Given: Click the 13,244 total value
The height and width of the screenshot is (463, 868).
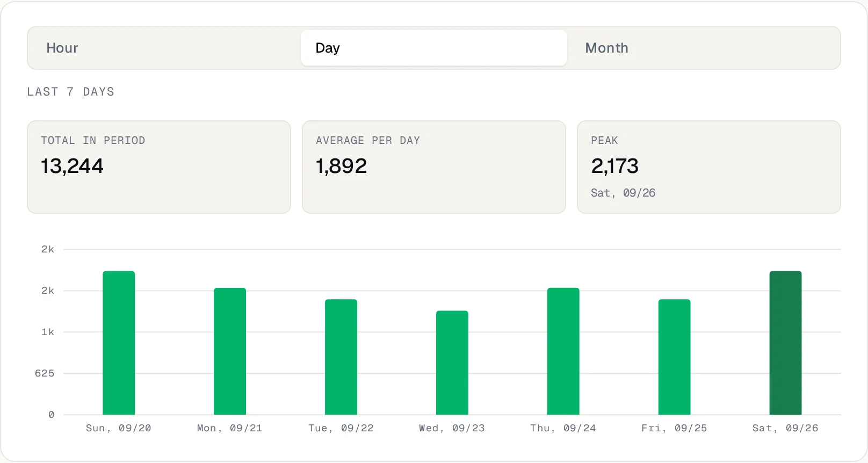Looking at the screenshot, I should point(72,166).
